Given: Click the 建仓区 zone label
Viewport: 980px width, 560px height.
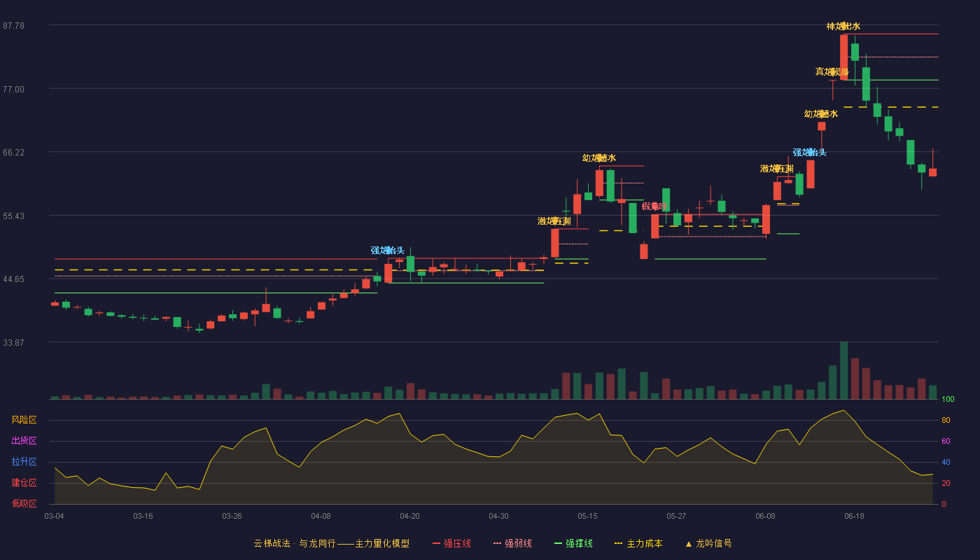Looking at the screenshot, I should [x=24, y=483].
